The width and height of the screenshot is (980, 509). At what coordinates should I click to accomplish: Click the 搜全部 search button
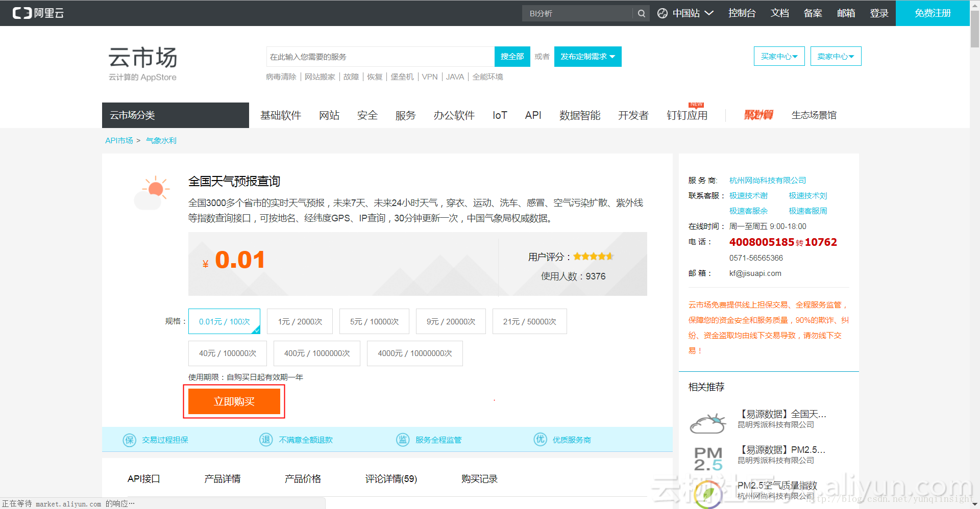(x=512, y=57)
